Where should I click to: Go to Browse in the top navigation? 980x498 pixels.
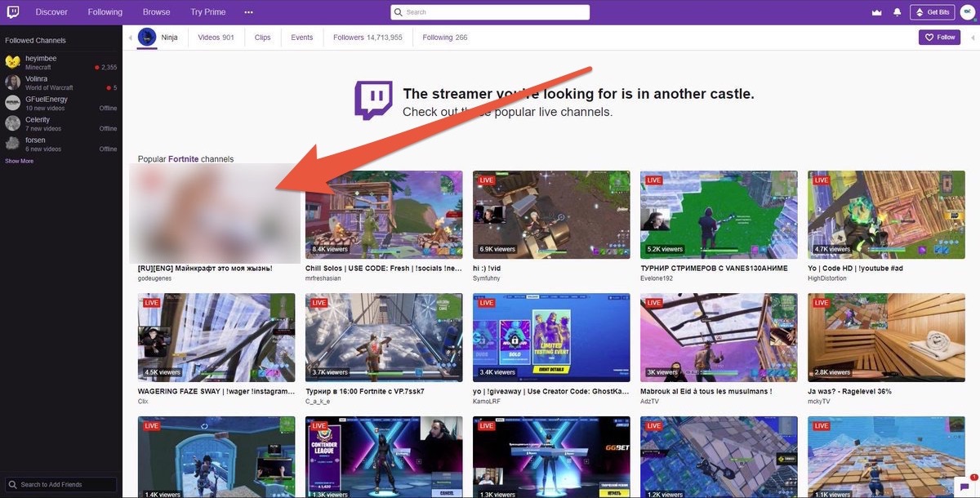tap(156, 12)
